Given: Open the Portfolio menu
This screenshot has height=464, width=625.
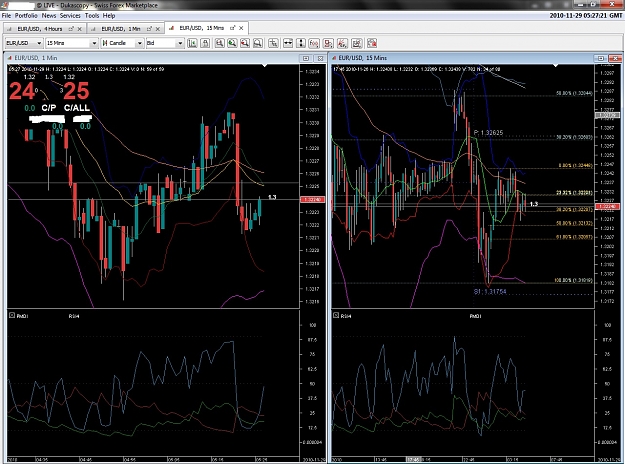Looking at the screenshot, I should click(26, 16).
